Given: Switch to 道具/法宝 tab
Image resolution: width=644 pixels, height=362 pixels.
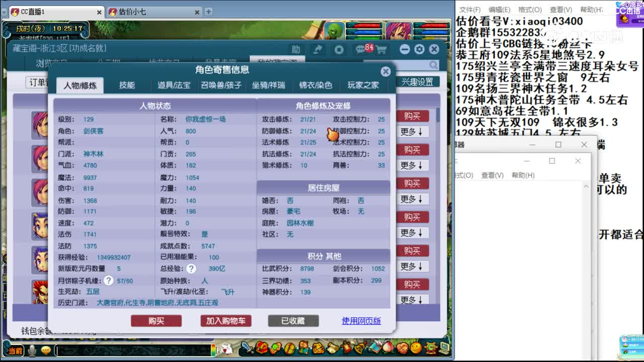Looking at the screenshot, I should [174, 85].
